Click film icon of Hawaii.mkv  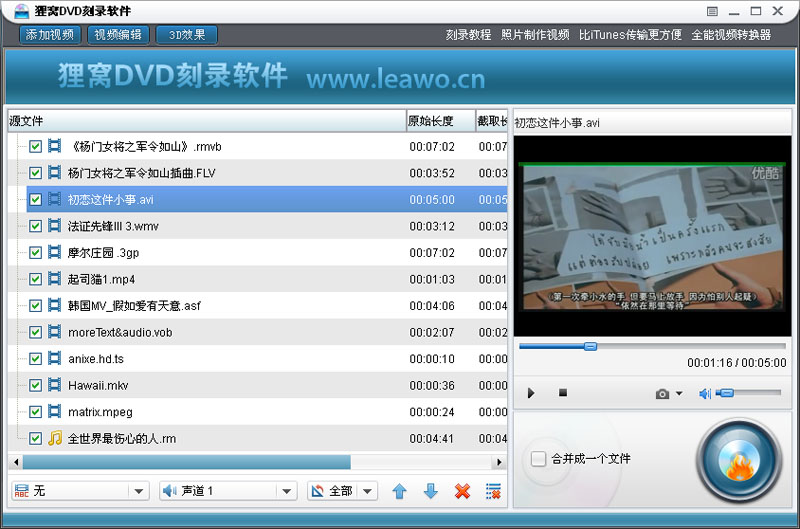pos(55,385)
